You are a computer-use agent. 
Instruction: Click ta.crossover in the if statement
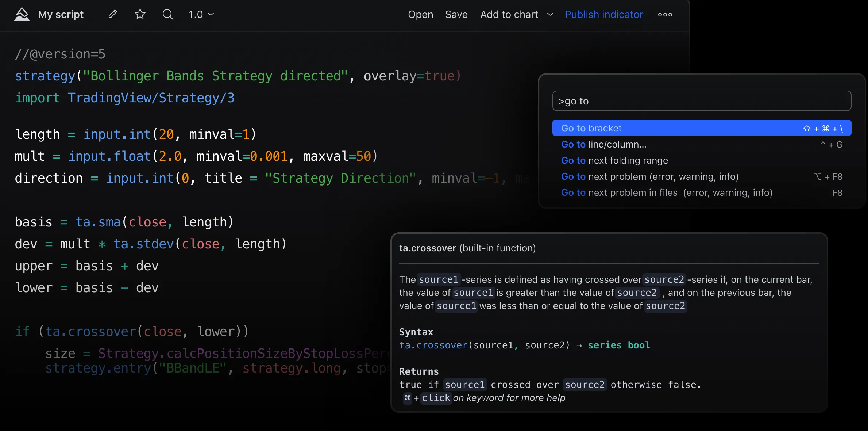click(x=90, y=332)
